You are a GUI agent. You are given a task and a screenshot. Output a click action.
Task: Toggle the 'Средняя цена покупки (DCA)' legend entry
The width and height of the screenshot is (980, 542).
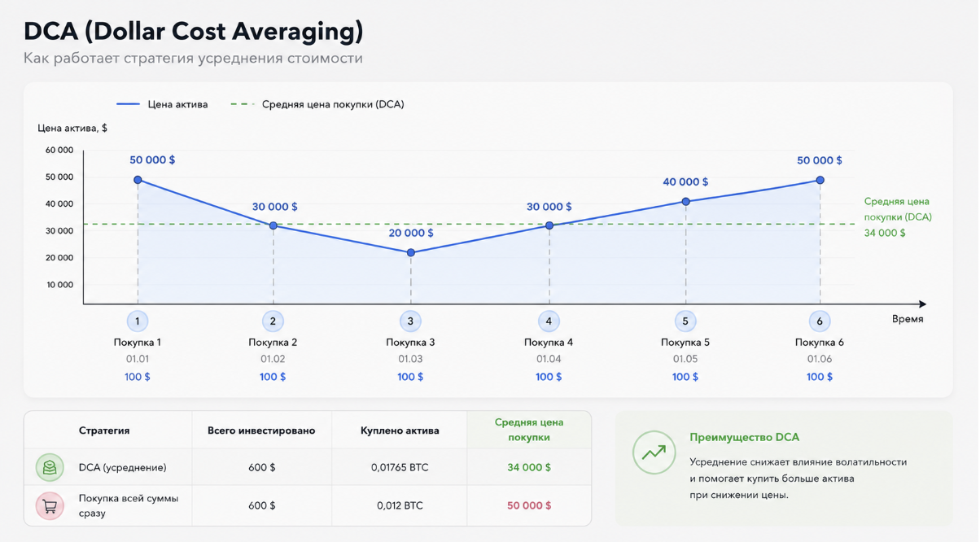click(317, 104)
